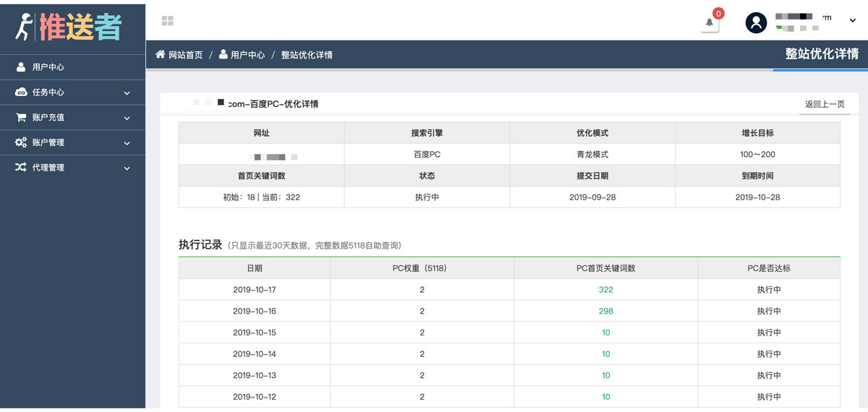Click the home icon in breadcrumb
This screenshot has width=868, height=412.
click(161, 54)
